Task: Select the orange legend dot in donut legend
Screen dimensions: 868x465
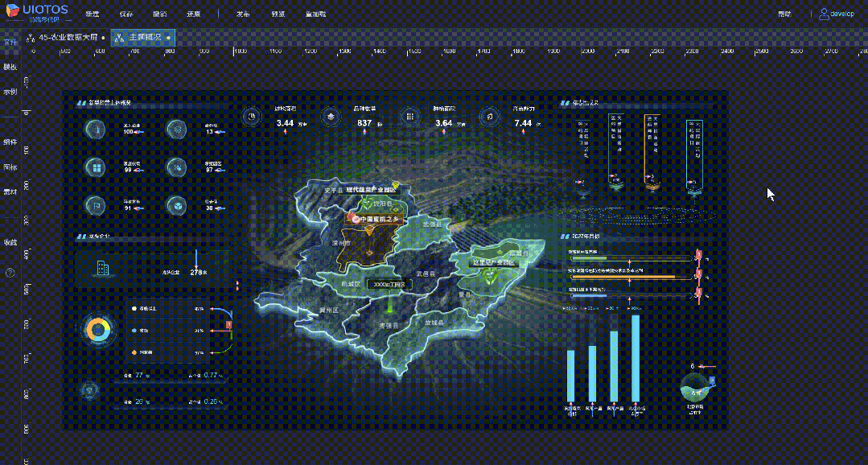Action: (x=134, y=352)
